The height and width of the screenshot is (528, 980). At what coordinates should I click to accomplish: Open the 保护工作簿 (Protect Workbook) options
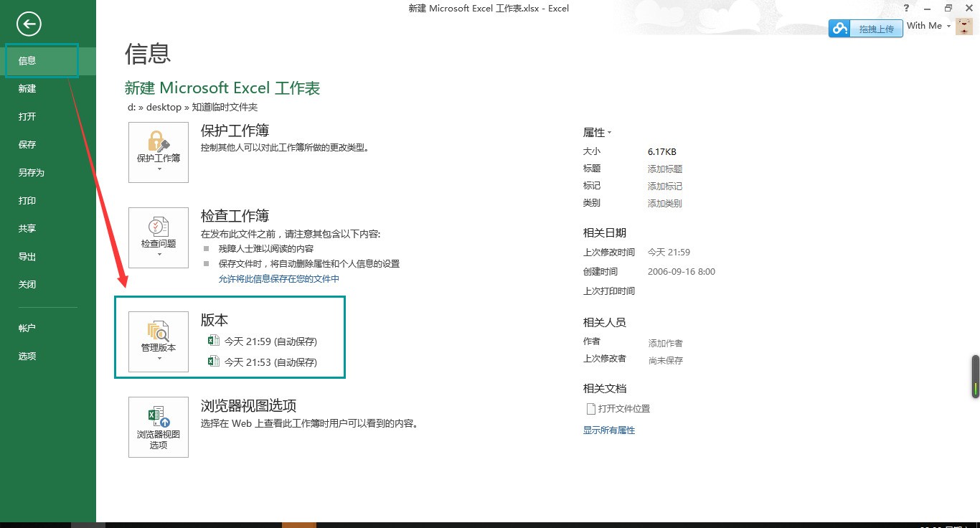point(158,152)
